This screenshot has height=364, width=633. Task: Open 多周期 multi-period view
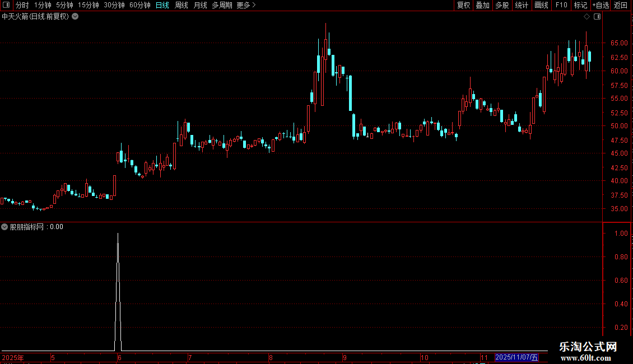point(222,5)
